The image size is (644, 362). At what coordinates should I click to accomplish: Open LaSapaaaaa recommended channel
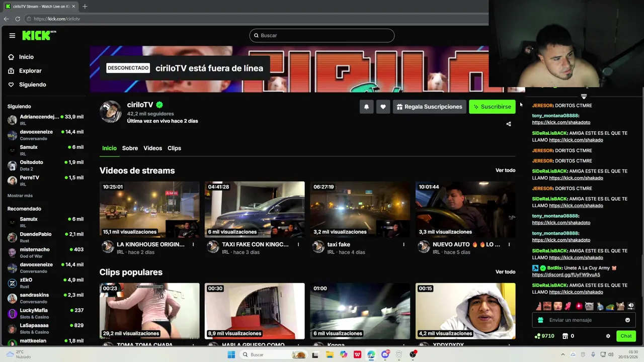tap(45, 329)
